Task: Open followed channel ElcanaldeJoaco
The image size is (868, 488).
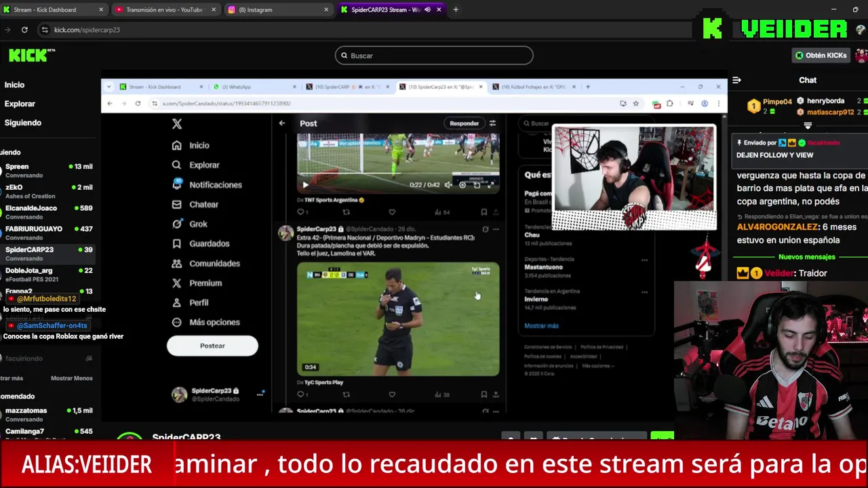Action: tap(47, 211)
